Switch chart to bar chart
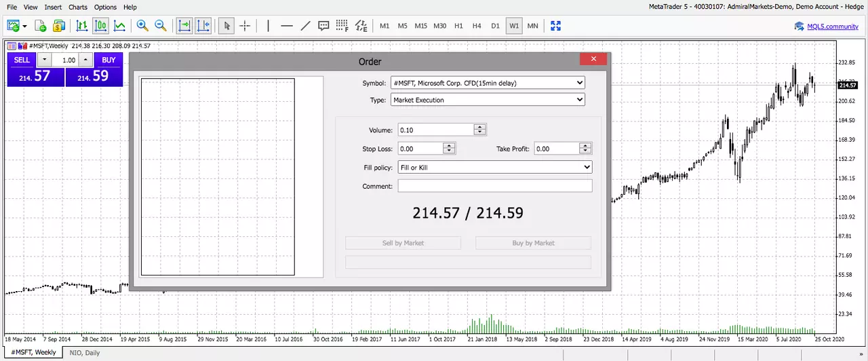The width and height of the screenshot is (868, 361). coord(82,26)
